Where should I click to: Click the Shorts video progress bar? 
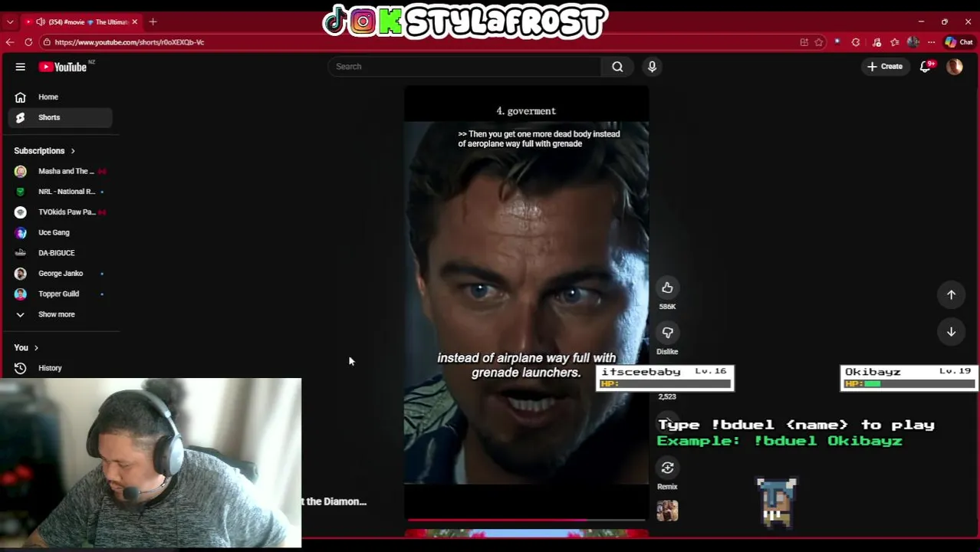point(526,520)
